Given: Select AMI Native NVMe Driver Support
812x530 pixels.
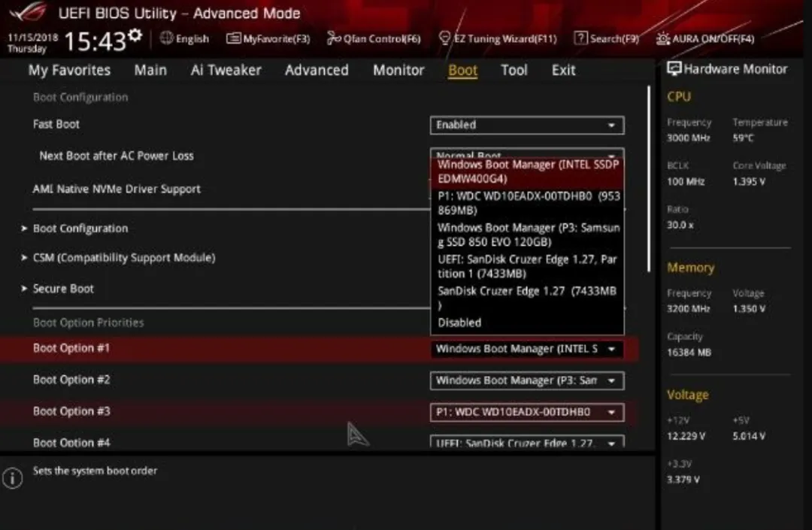Looking at the screenshot, I should click(x=117, y=189).
